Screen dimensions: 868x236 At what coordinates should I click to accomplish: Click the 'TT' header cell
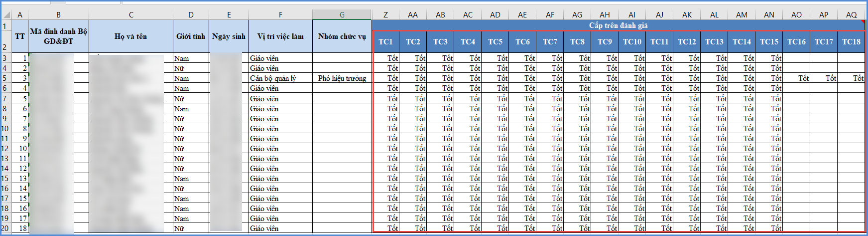(x=20, y=36)
